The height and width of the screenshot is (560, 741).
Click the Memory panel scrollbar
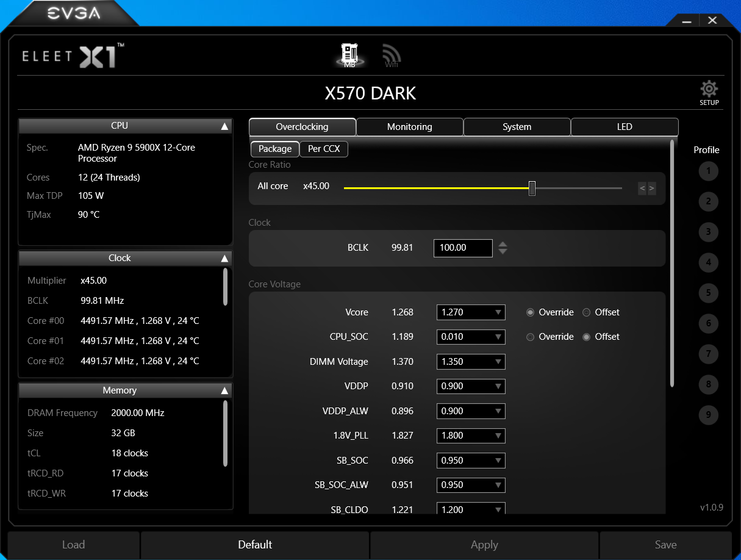226,433
